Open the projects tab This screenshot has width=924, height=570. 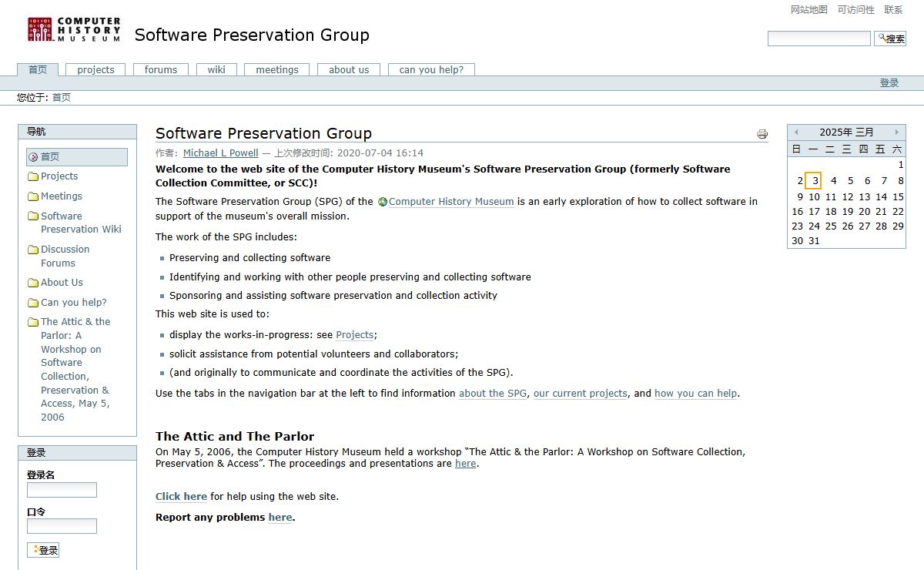coord(95,69)
